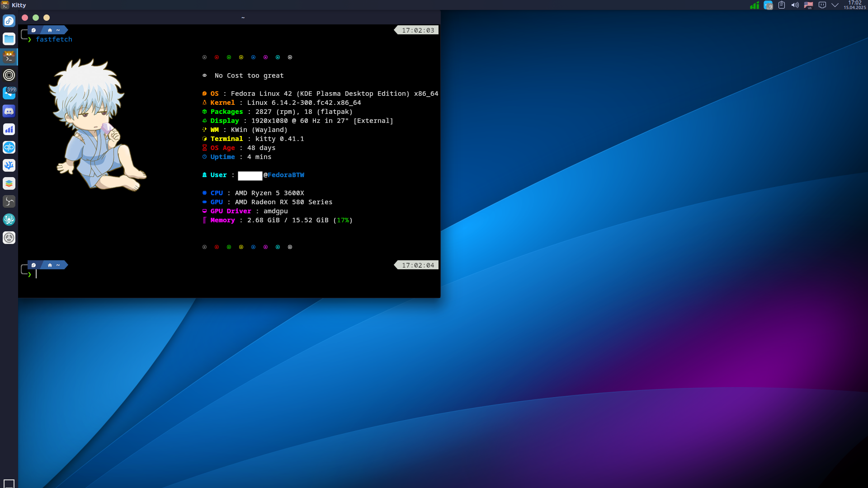
Task: Launch Discord from the dock
Action: [x=9, y=111]
